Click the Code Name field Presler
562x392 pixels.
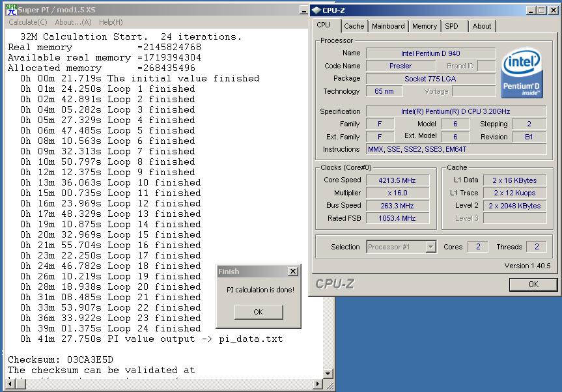click(400, 66)
